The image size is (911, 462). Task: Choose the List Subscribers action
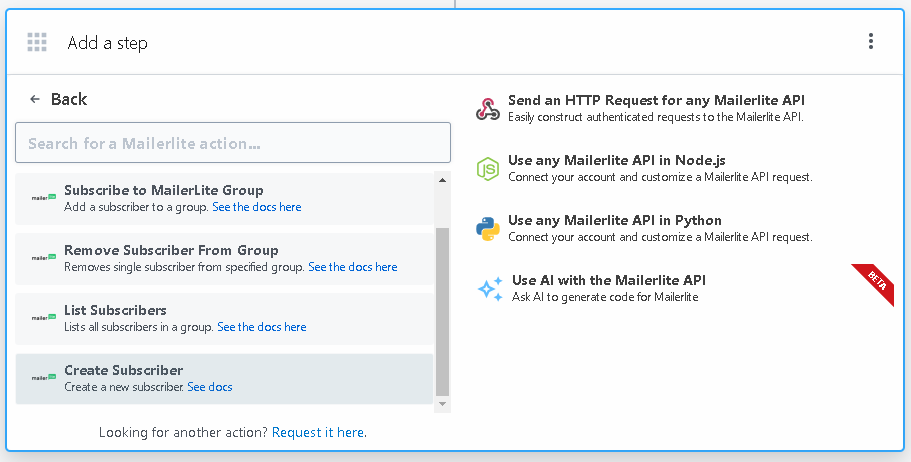click(224, 318)
